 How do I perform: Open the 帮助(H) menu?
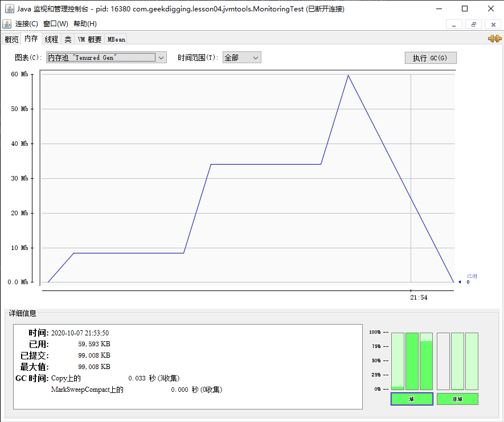(85, 24)
